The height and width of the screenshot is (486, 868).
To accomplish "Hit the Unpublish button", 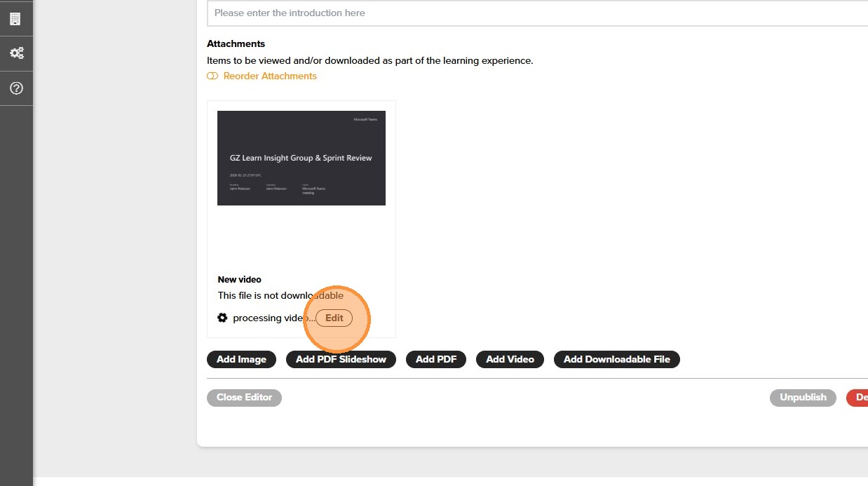I will click(803, 397).
